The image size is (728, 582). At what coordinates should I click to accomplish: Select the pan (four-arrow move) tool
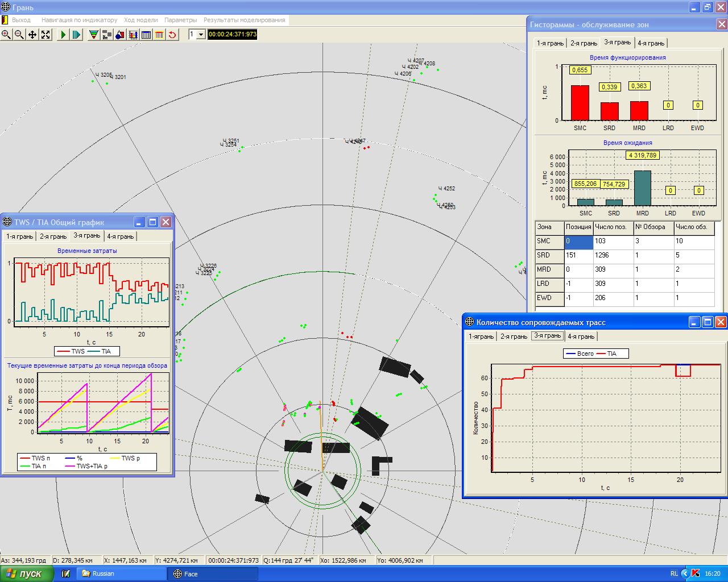tap(32, 35)
